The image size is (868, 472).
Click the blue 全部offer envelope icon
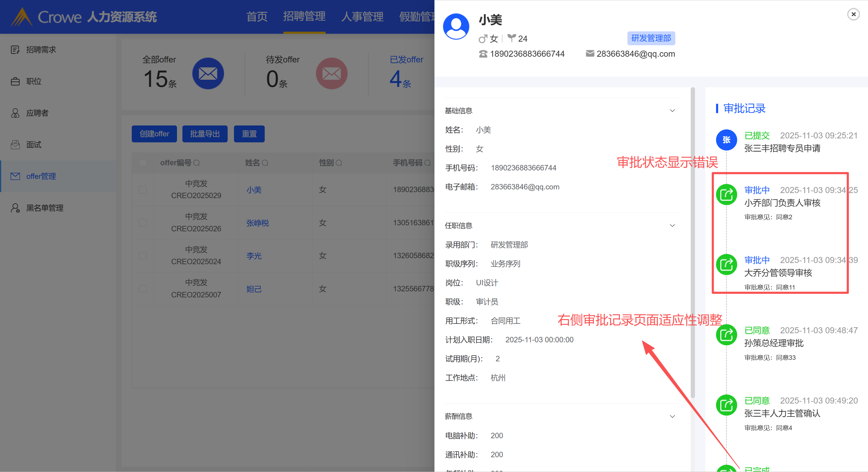[x=208, y=74]
